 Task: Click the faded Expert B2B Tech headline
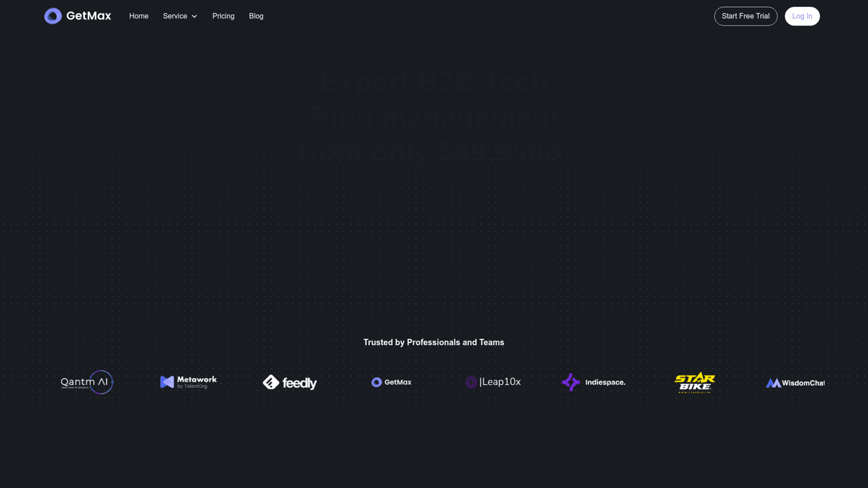(433, 82)
